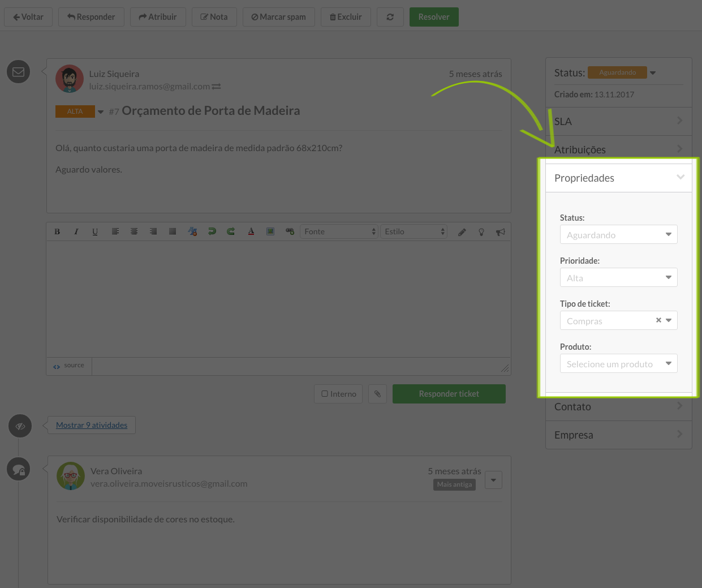Expand the Empresa section

(x=619, y=435)
